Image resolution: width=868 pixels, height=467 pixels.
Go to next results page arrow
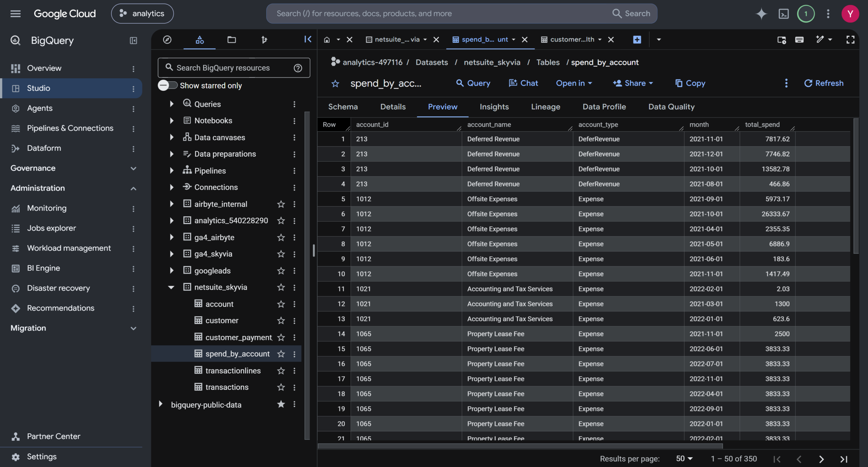(821, 459)
